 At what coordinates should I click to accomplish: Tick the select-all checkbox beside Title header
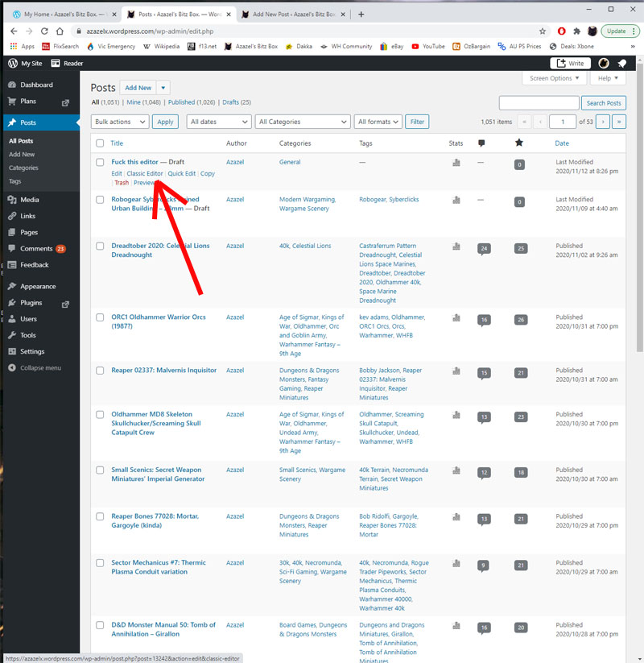pos(100,143)
